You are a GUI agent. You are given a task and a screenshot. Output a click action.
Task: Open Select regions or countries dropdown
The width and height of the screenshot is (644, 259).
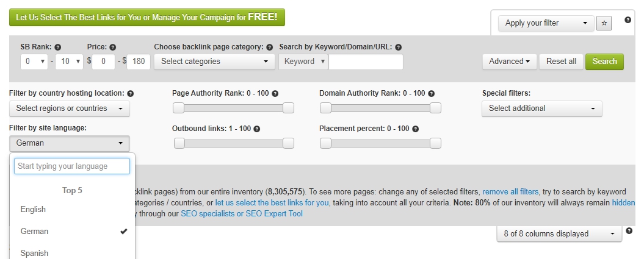pyautogui.click(x=70, y=108)
